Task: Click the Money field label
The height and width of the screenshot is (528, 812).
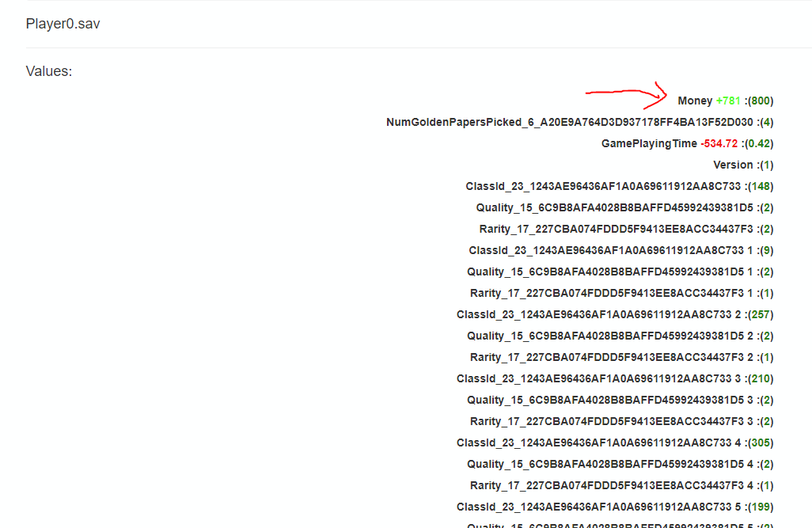Action: (x=695, y=101)
